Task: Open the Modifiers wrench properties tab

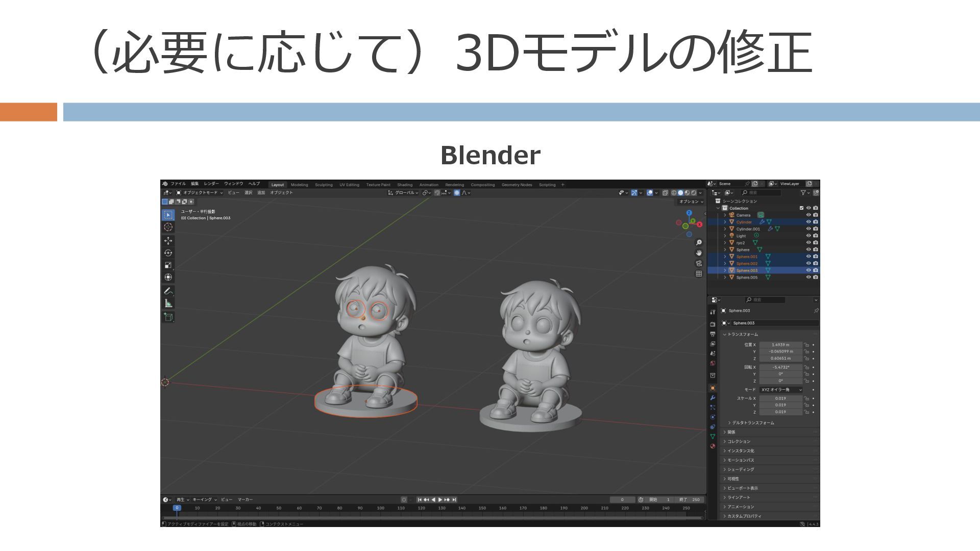Action: pos(713,398)
